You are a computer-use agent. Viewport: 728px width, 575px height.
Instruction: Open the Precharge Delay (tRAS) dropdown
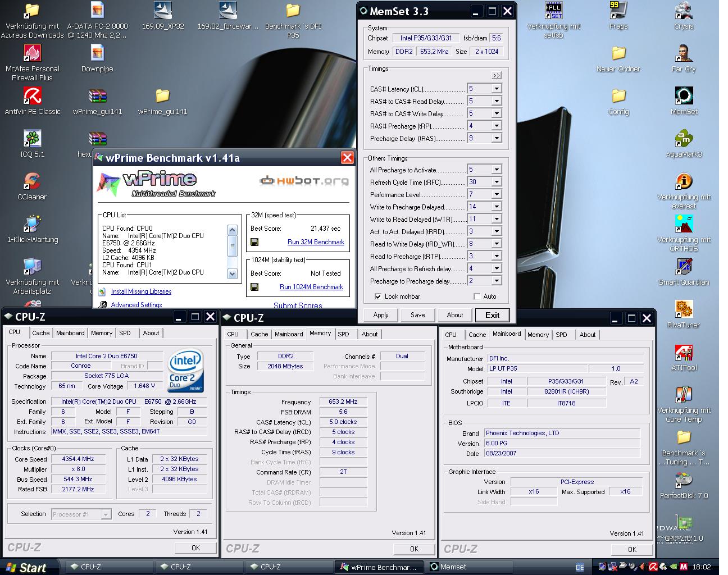pos(496,138)
